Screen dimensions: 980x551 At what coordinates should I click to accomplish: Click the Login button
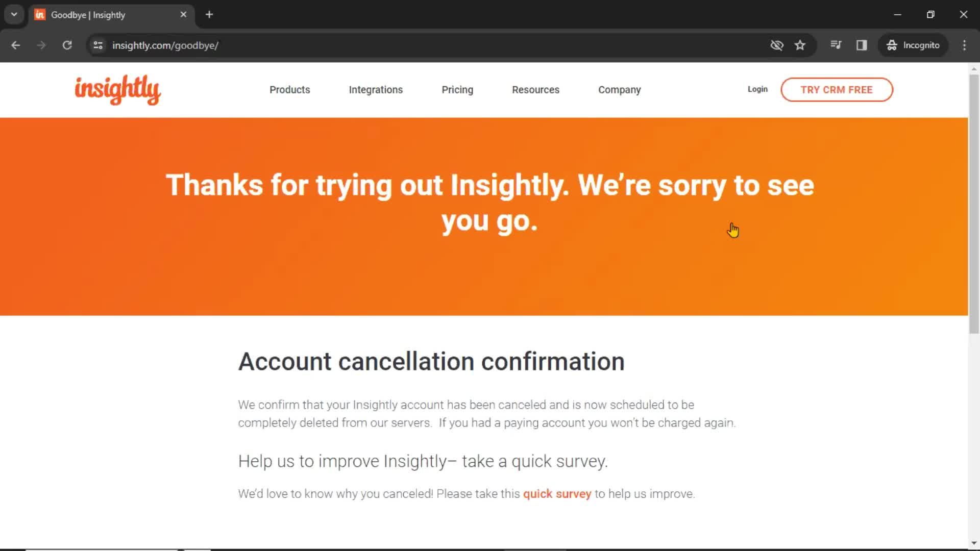[x=757, y=89]
